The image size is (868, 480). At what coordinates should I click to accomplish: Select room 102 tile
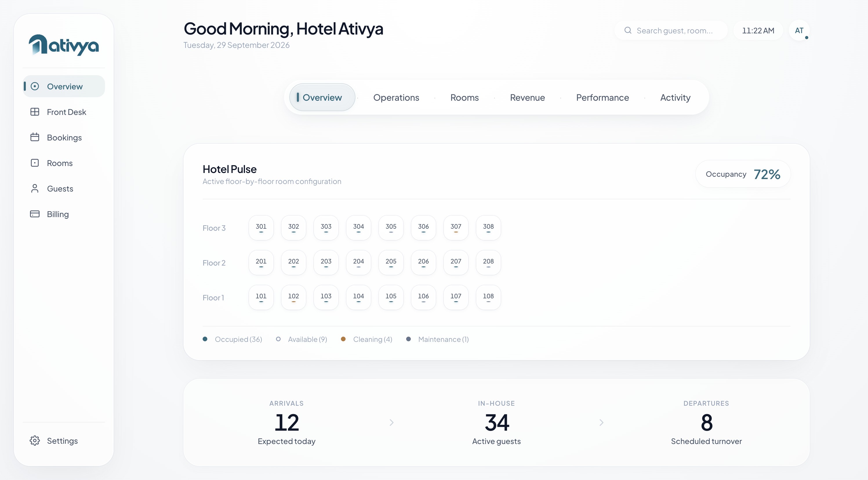(293, 297)
